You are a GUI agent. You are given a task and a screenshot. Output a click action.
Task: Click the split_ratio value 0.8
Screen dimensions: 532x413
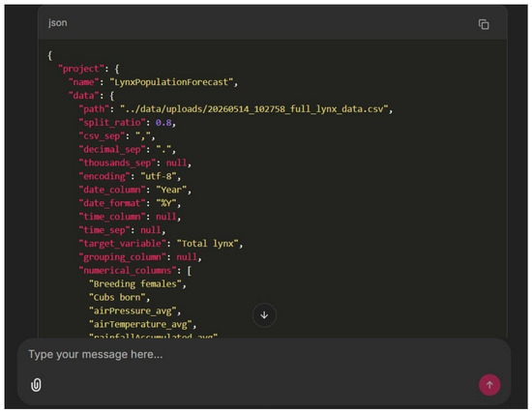163,123
